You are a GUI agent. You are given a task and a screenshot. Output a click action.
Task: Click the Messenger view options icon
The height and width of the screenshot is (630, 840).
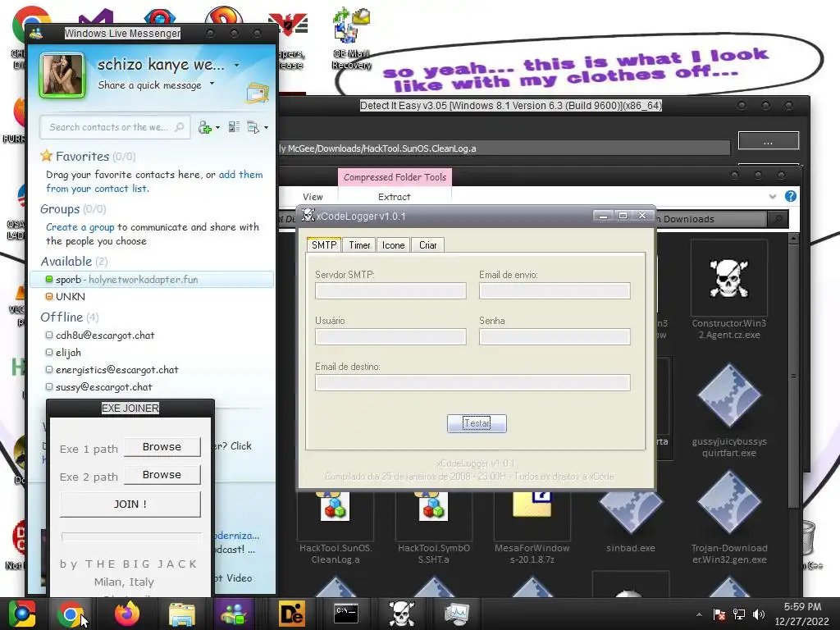click(x=253, y=127)
